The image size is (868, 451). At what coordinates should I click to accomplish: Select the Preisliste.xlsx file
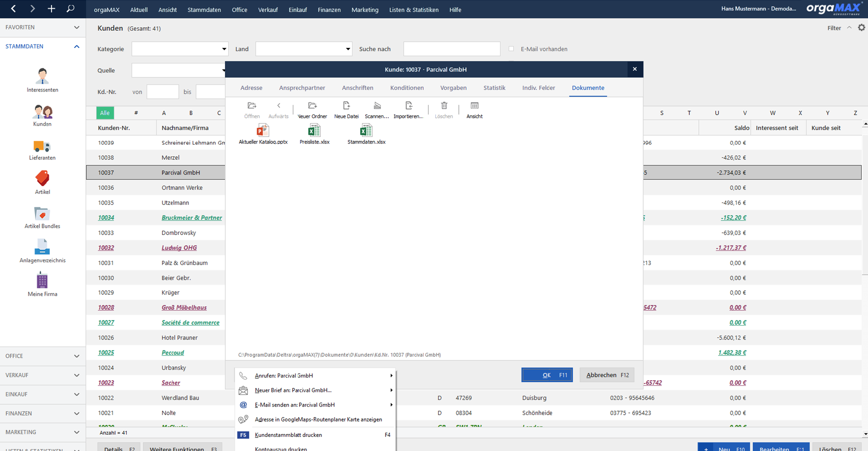click(x=315, y=134)
